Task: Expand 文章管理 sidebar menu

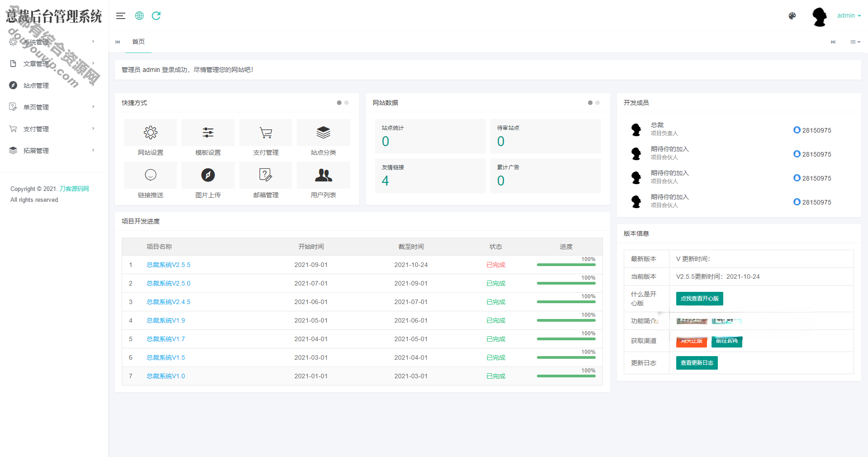Action: [x=54, y=64]
